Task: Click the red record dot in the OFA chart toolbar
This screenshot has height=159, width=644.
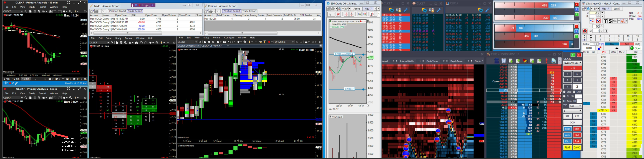Action: (269, 42)
